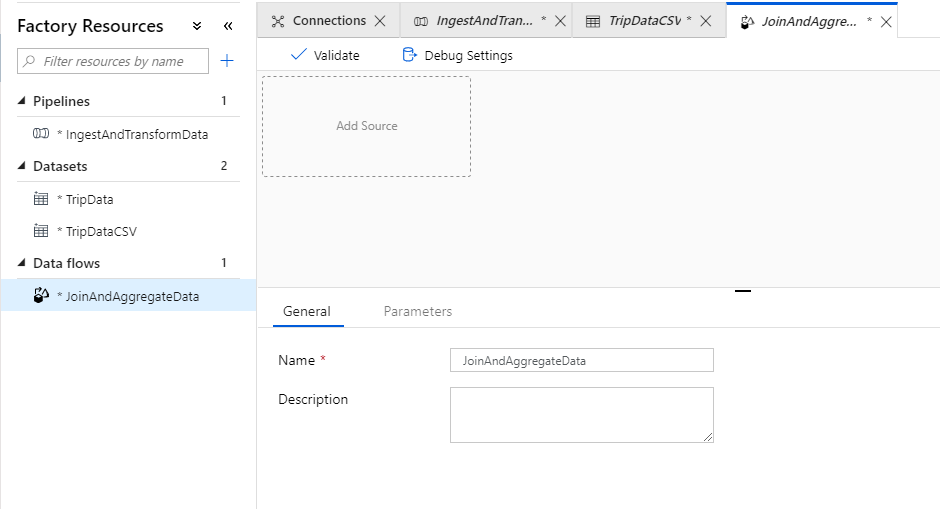Grab the Description box resize handle

pos(708,437)
